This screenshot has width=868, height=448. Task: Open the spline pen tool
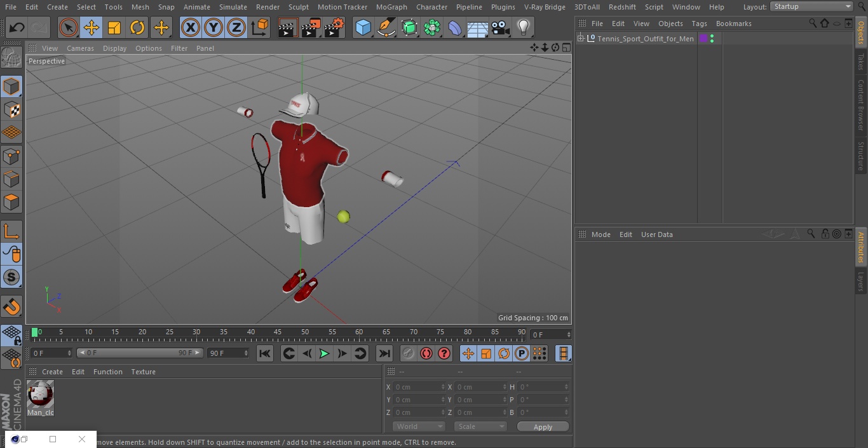coord(386,27)
